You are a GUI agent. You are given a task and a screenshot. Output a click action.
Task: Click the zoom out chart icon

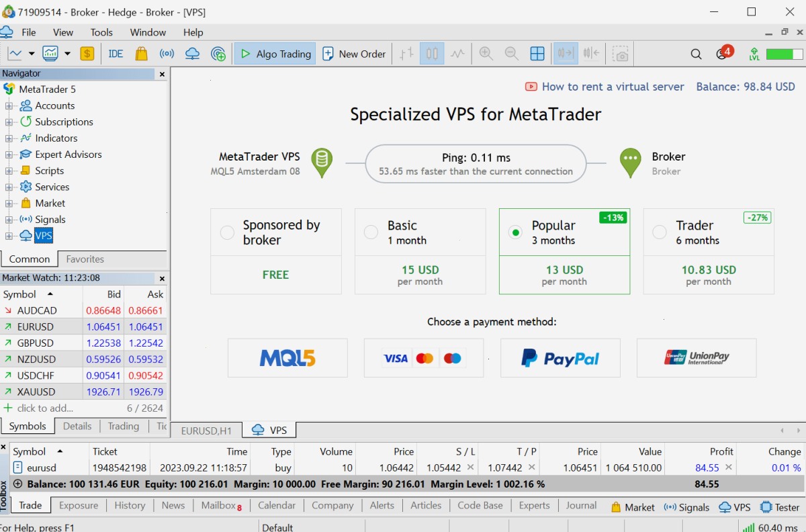pyautogui.click(x=511, y=54)
